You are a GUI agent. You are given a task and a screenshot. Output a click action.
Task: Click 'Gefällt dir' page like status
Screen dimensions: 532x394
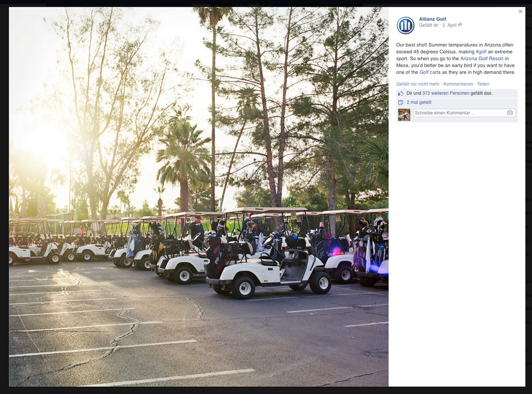pyautogui.click(x=429, y=25)
